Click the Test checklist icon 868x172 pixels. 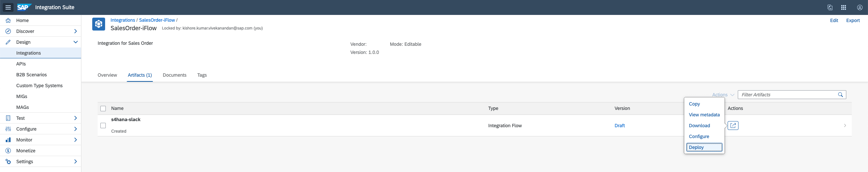(8, 118)
